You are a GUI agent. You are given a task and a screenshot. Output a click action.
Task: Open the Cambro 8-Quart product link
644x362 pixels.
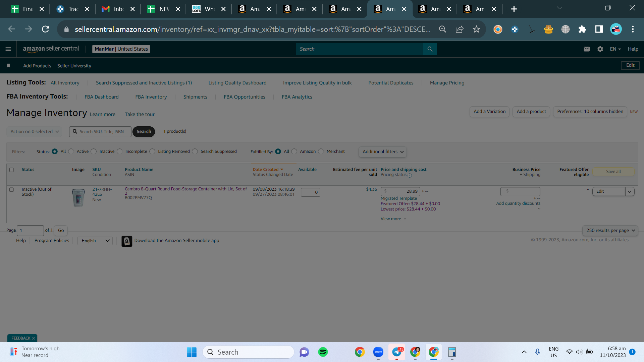click(x=186, y=191)
